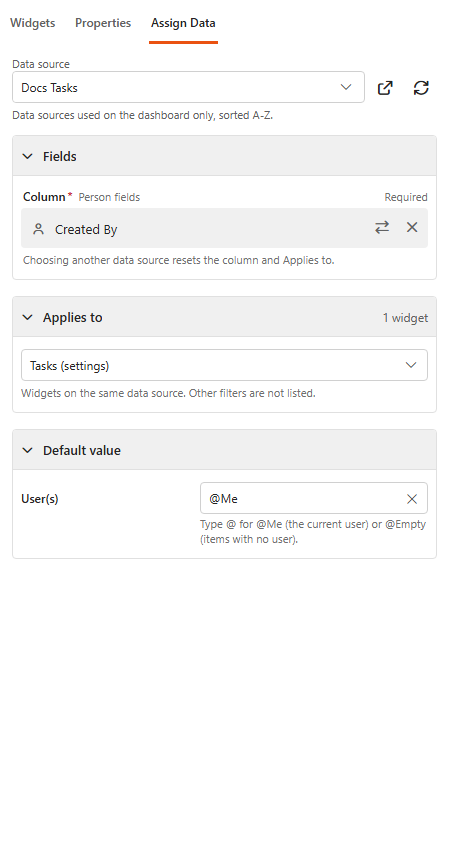Collapse the Applies to section
Image resolution: width=449 pixels, height=846 pixels.
click(28, 317)
